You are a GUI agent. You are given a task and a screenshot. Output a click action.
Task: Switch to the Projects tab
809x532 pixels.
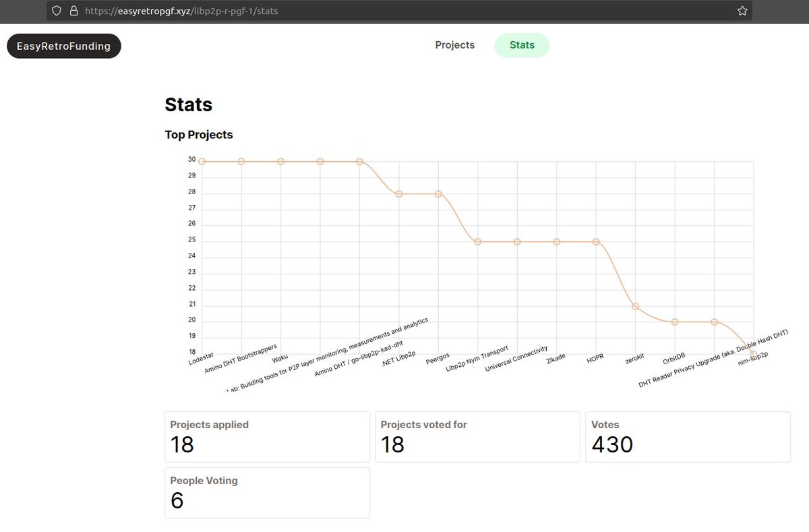[455, 45]
